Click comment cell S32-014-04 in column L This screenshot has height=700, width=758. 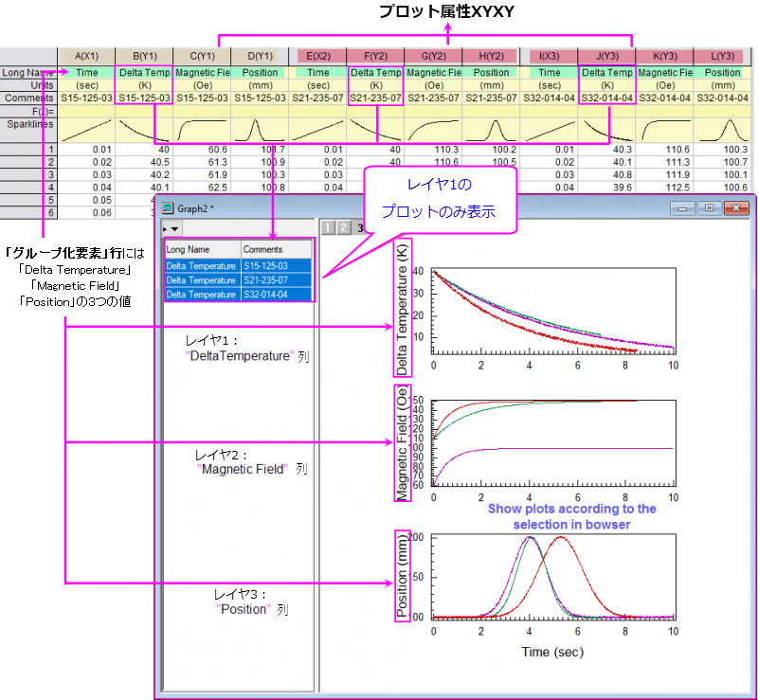tap(722, 99)
